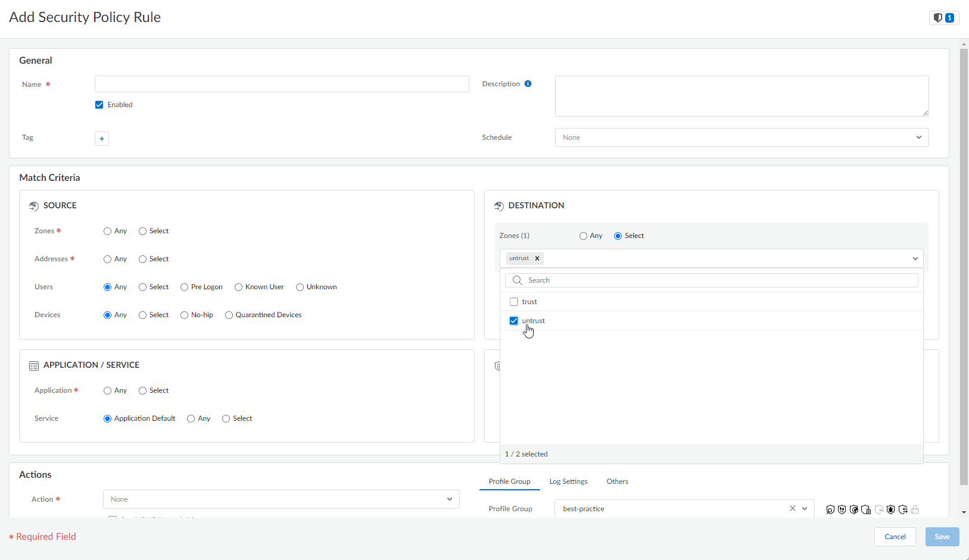The width and height of the screenshot is (969, 560).
Task: Choose Pre Logon for source Users
Action: pos(185,287)
